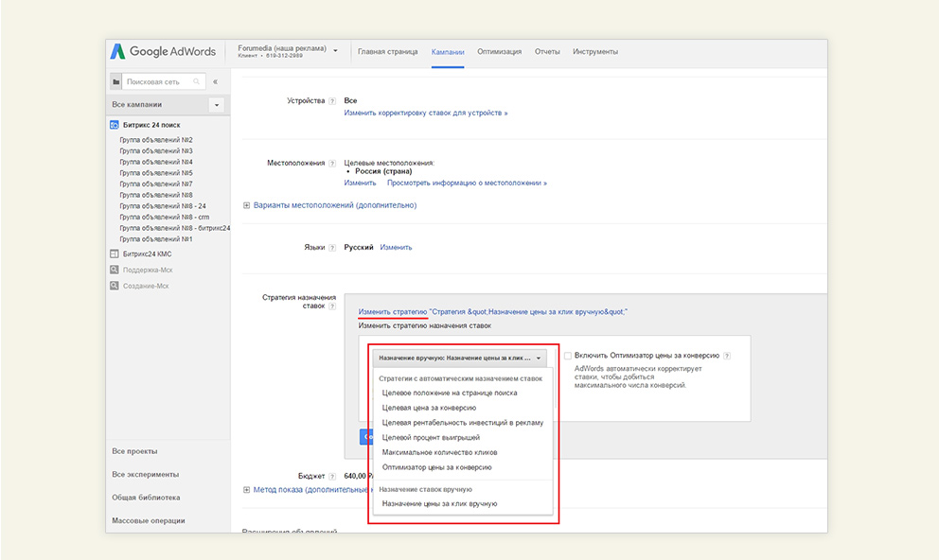Select Группа объявлений №1
939x560 pixels.
[156, 239]
